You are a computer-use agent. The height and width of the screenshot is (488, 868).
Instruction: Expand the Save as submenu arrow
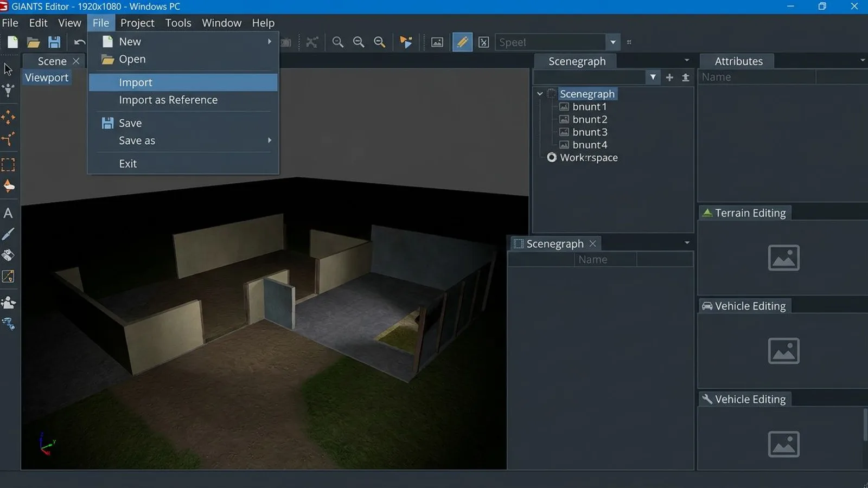(270, 140)
